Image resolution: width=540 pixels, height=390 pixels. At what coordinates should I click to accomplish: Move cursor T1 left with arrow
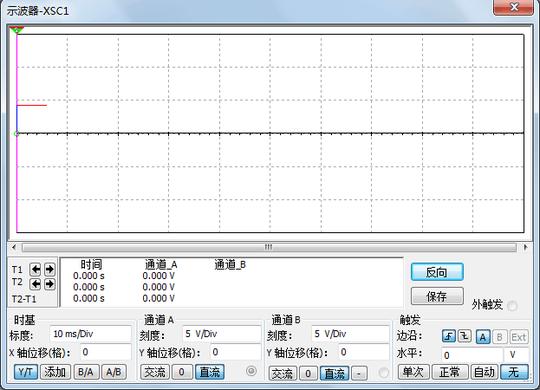pos(35,269)
